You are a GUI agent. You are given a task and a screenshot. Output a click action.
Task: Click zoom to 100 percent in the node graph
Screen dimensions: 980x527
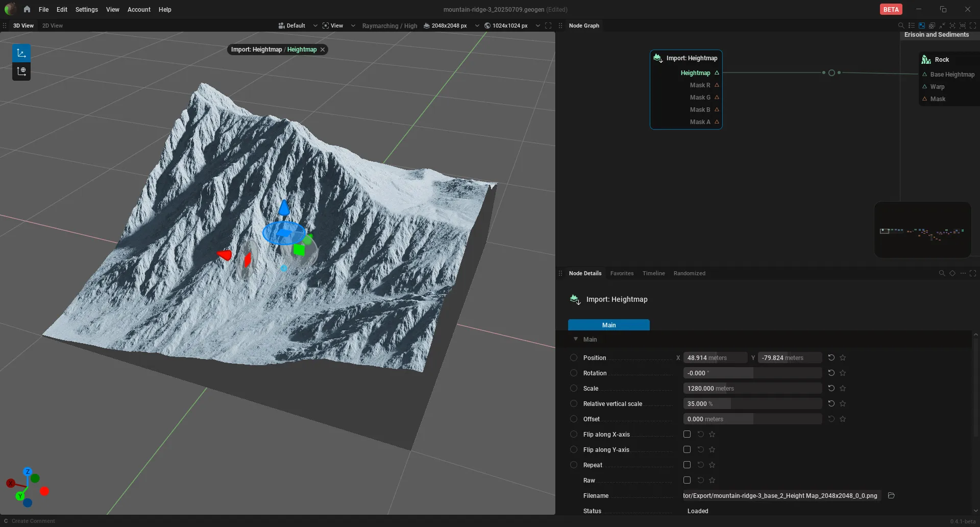pos(962,26)
